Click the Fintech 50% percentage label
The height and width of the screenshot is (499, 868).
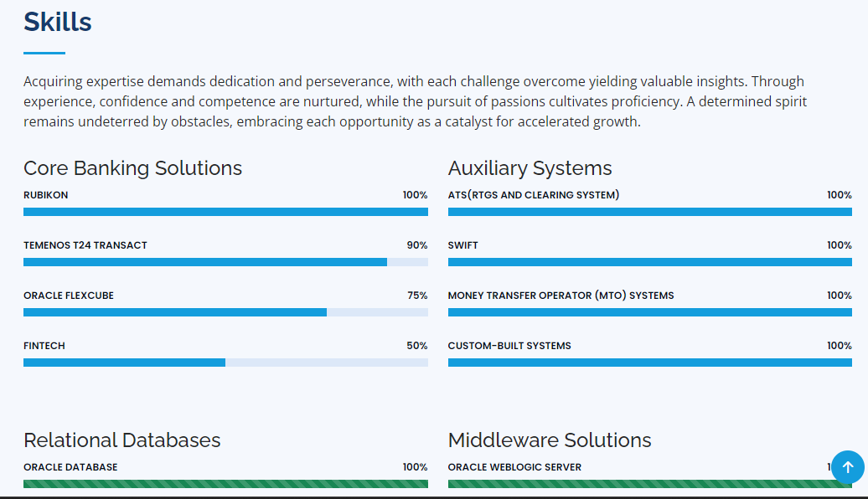click(417, 346)
